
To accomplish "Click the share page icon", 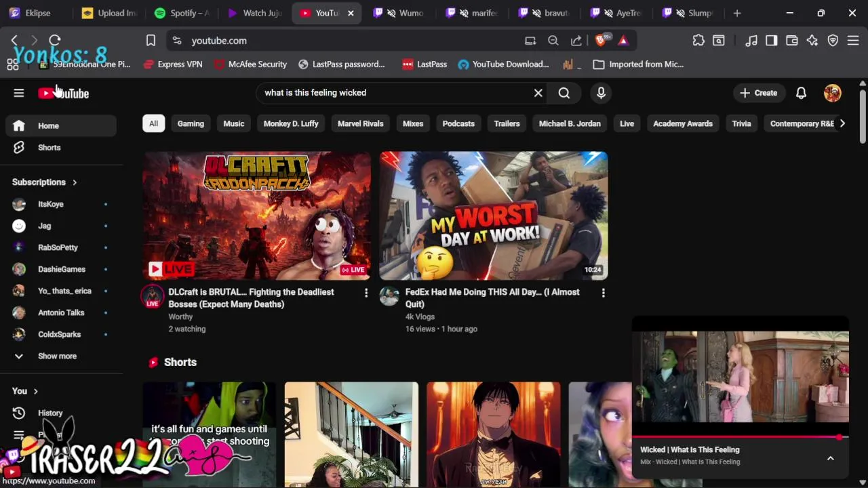I will coord(576,41).
